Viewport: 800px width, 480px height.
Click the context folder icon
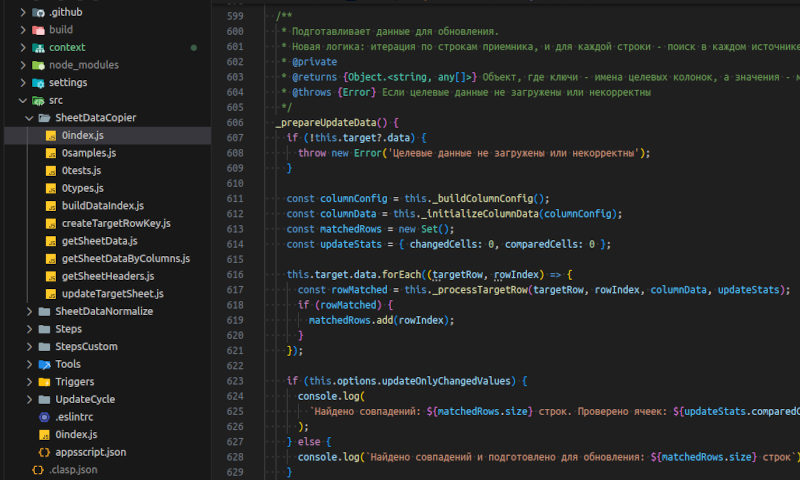pos(38,47)
